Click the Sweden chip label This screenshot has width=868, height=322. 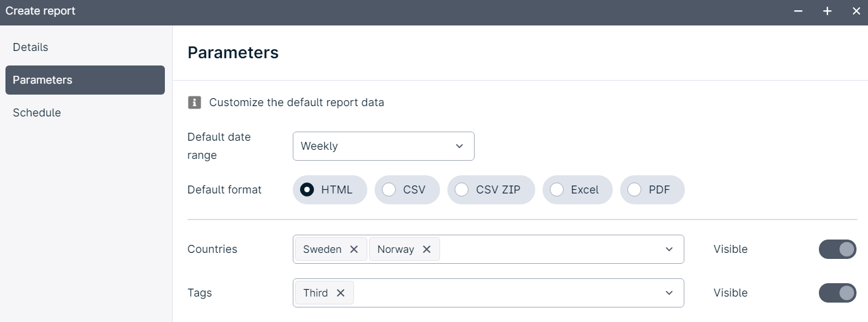[322, 249]
